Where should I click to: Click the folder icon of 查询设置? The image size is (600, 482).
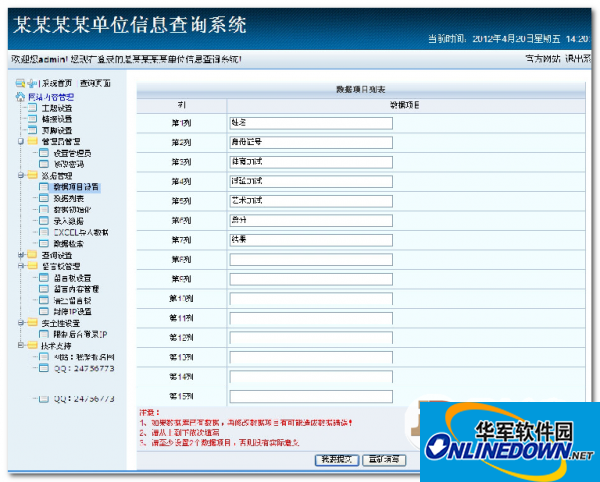(x=33, y=255)
